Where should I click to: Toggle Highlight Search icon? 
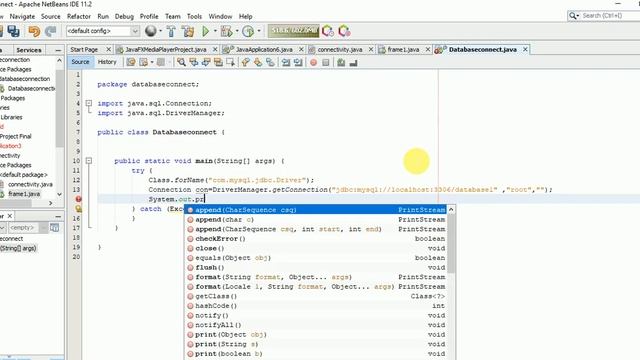(x=218, y=62)
